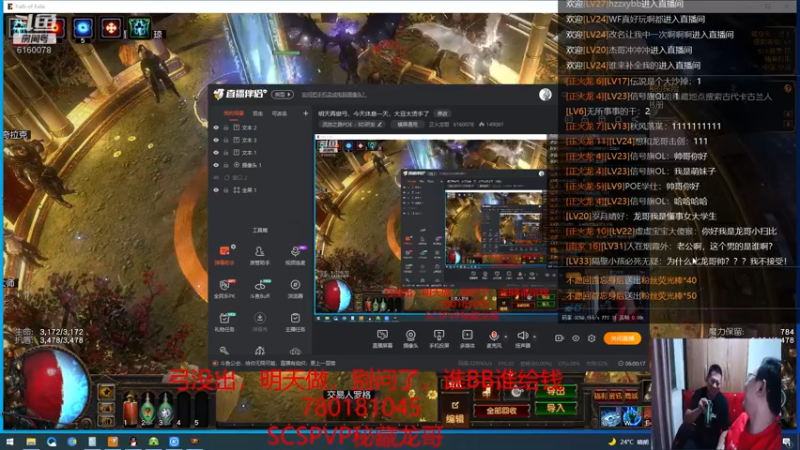Viewport: 800px width, 450px height.
Task: Open the 主播任务 tool icon
Action: point(295,321)
